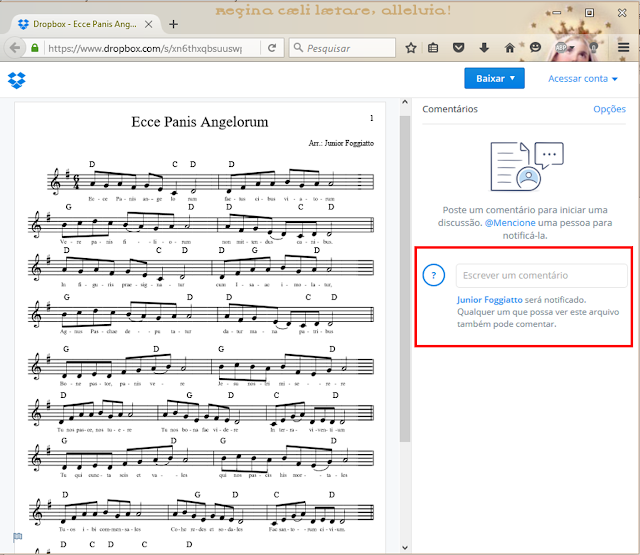Open the downloads arrow icon
This screenshot has height=555, width=640.
484,48
